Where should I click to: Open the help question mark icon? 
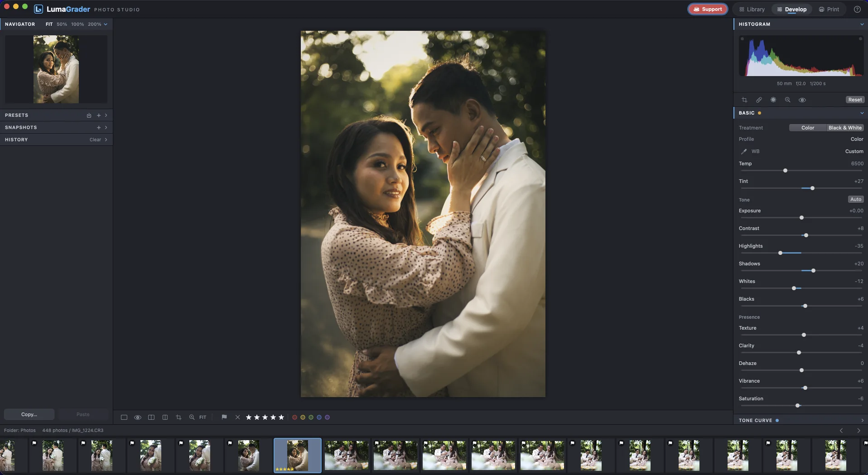(x=857, y=9)
